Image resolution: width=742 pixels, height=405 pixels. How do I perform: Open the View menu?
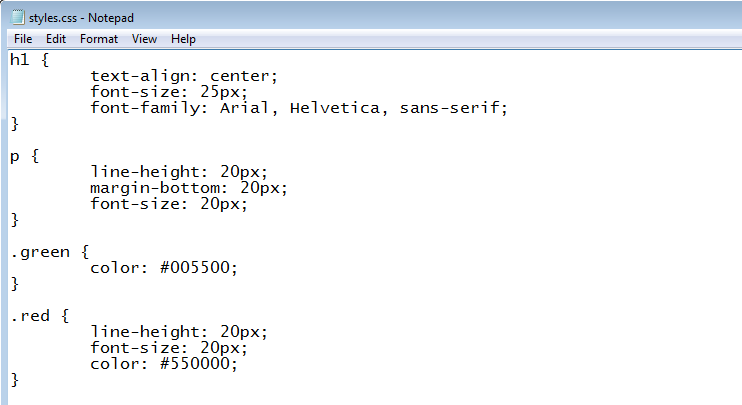tap(144, 39)
